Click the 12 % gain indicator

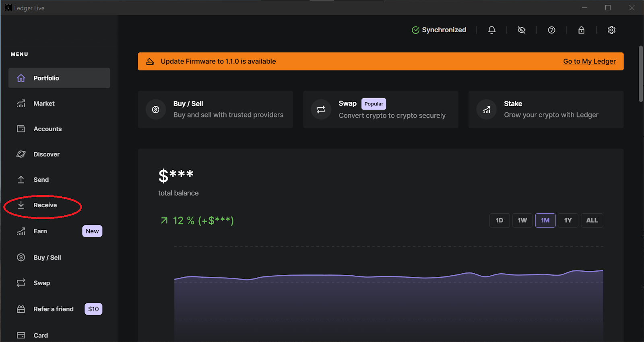197,220
